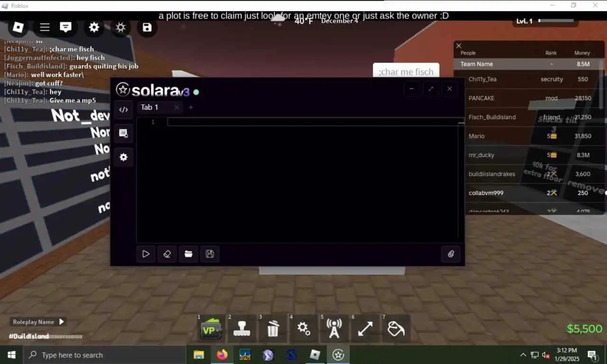Open the Roblox logo menu
Screen dimensions: 607x364
pyautogui.click(x=18, y=27)
